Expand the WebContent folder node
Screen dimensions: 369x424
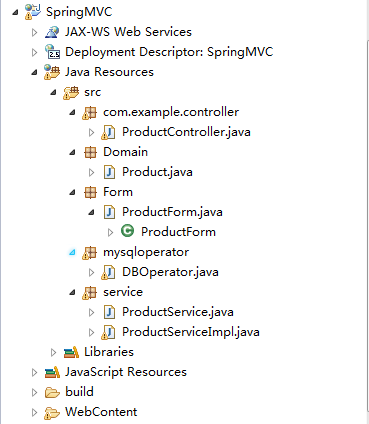(x=34, y=412)
